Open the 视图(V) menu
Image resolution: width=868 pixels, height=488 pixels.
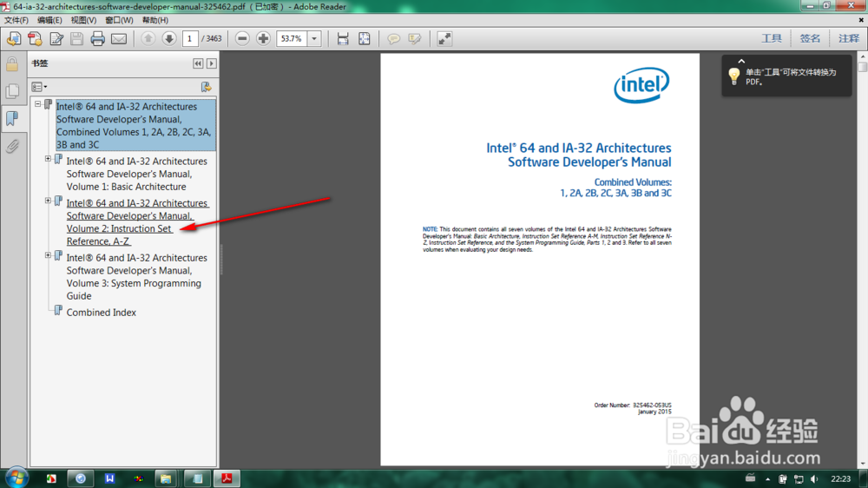(83, 20)
